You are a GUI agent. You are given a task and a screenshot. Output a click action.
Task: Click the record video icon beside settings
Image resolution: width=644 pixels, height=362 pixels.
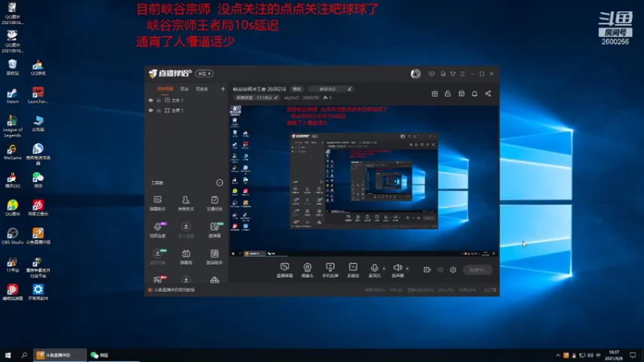tap(427, 269)
